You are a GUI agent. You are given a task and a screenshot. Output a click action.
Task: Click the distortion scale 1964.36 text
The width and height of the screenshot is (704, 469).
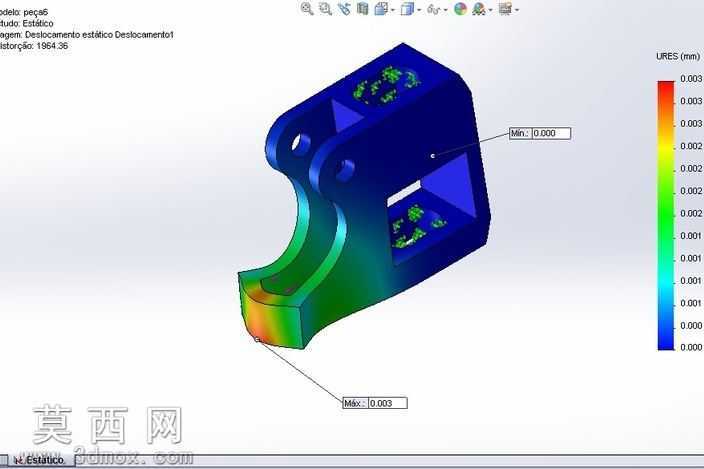pyautogui.click(x=52, y=46)
